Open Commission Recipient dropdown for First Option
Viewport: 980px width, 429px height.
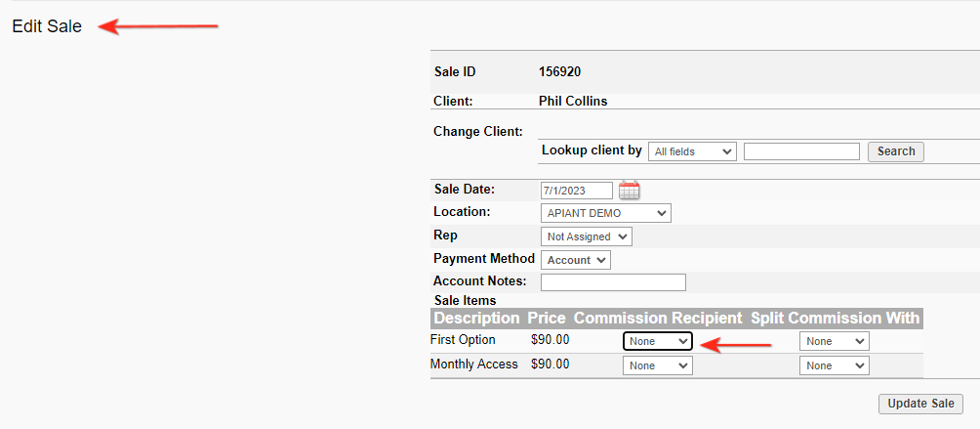pyautogui.click(x=658, y=341)
